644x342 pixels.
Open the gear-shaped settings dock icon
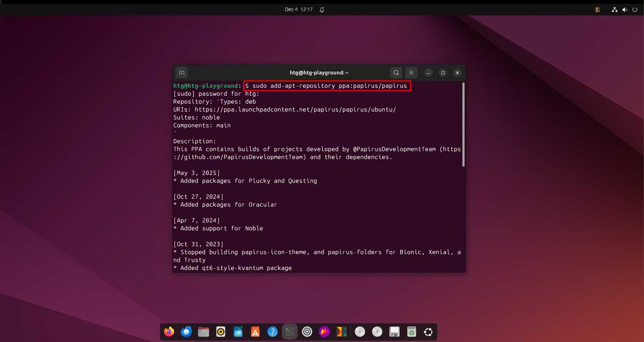307,332
